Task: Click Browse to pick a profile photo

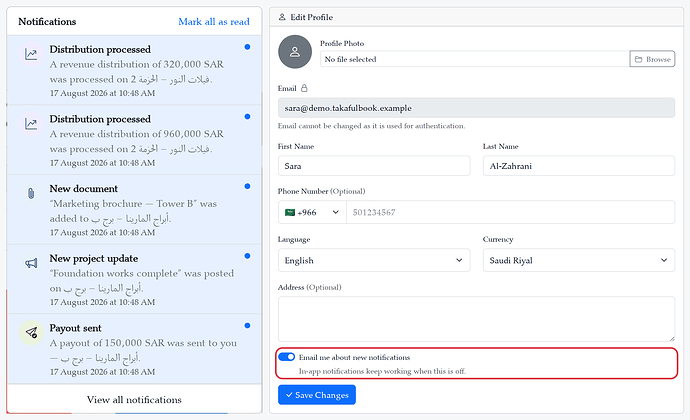Action: [652, 59]
